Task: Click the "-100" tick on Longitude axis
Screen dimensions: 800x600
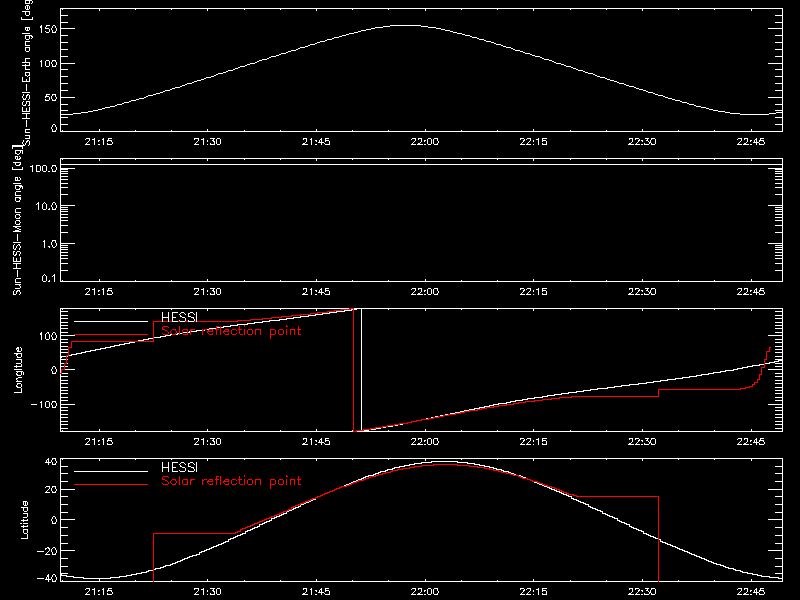Action: click(45, 404)
